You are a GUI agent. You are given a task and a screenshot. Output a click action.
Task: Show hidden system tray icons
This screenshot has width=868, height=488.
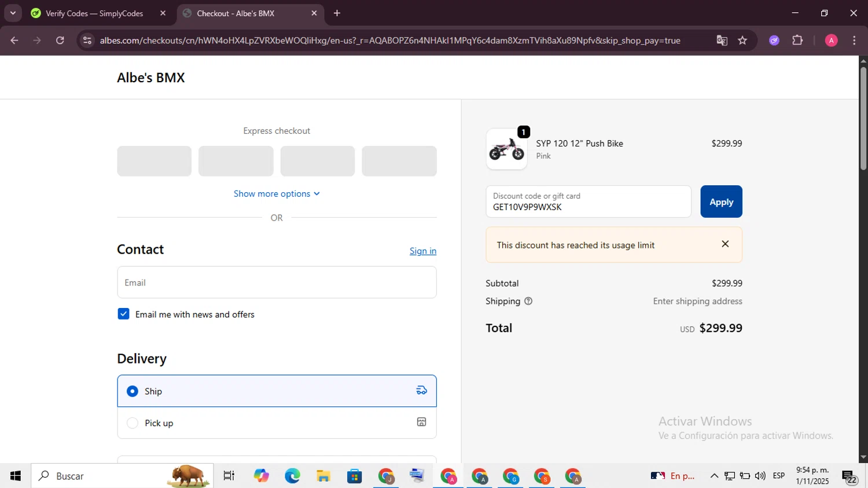click(714, 476)
